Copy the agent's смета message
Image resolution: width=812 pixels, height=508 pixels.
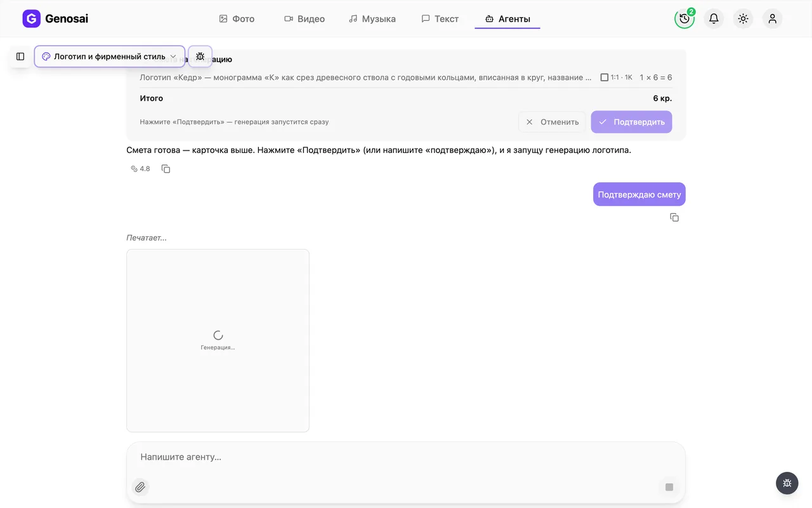166,169
